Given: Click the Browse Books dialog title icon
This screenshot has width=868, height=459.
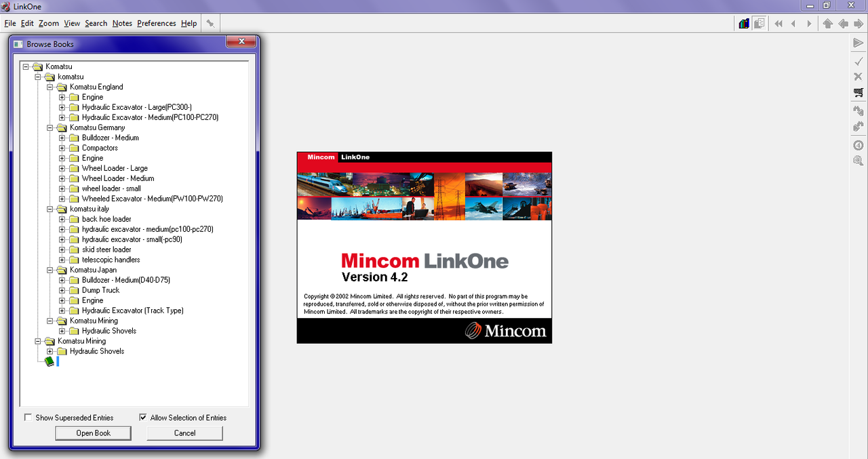Looking at the screenshot, I should 18,44.
